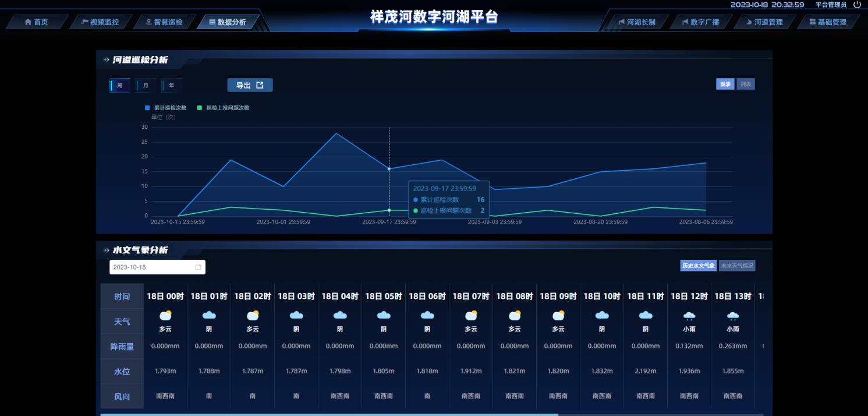
Task: Select the 月 time range option
Action: pyautogui.click(x=146, y=86)
